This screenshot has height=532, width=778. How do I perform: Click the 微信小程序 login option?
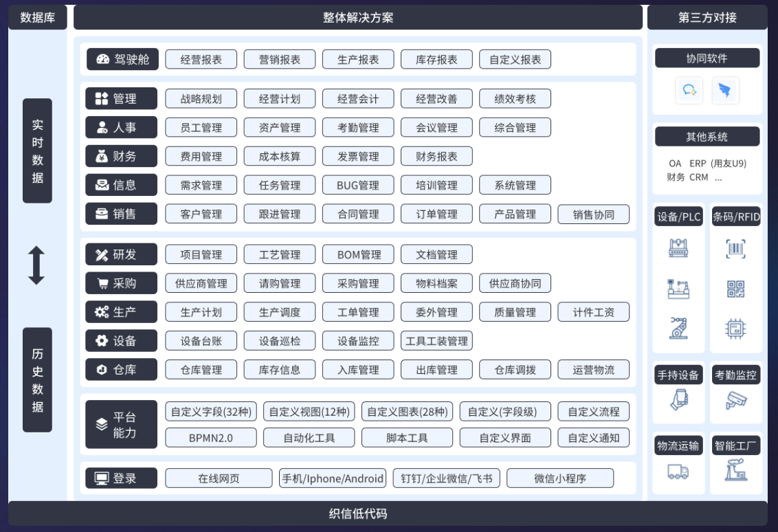tap(560, 478)
